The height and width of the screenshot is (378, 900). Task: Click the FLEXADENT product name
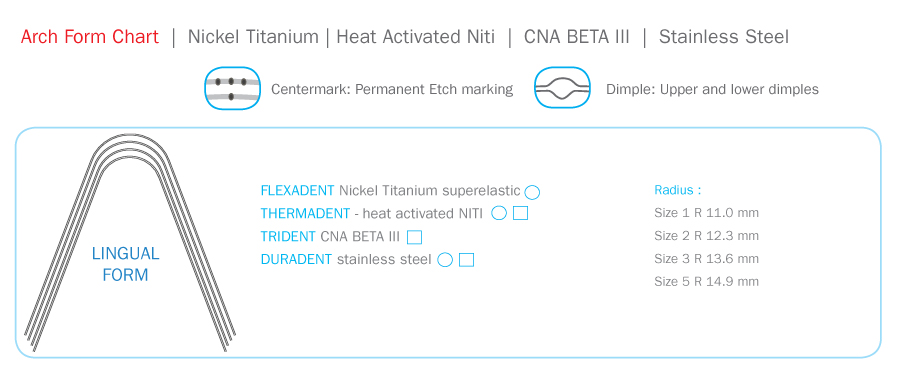coord(297,190)
